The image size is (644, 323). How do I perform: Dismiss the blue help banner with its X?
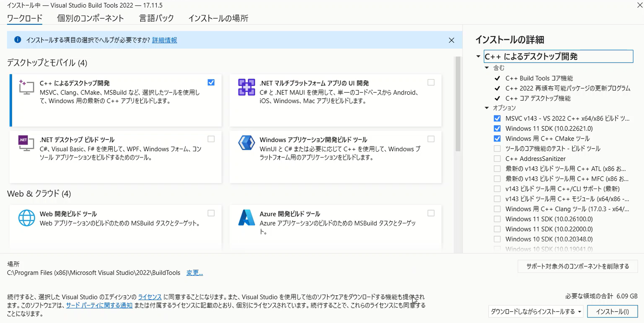[451, 40]
